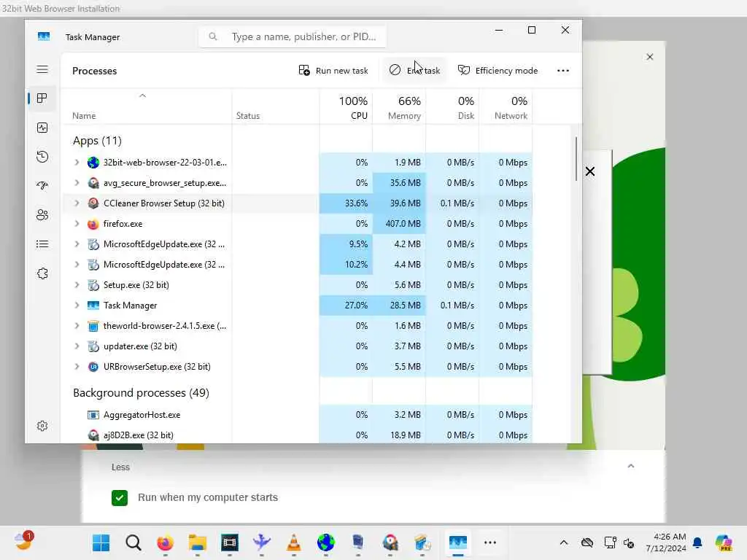Select theworld-browser-2.4.1.5.exe process name
Viewport: 747px width, 560px height.
(165, 326)
